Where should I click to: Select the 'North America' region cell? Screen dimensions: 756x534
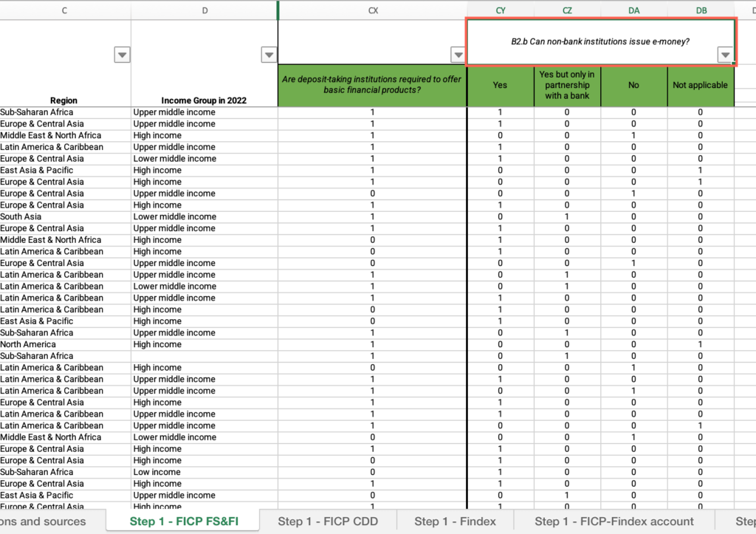(65, 344)
